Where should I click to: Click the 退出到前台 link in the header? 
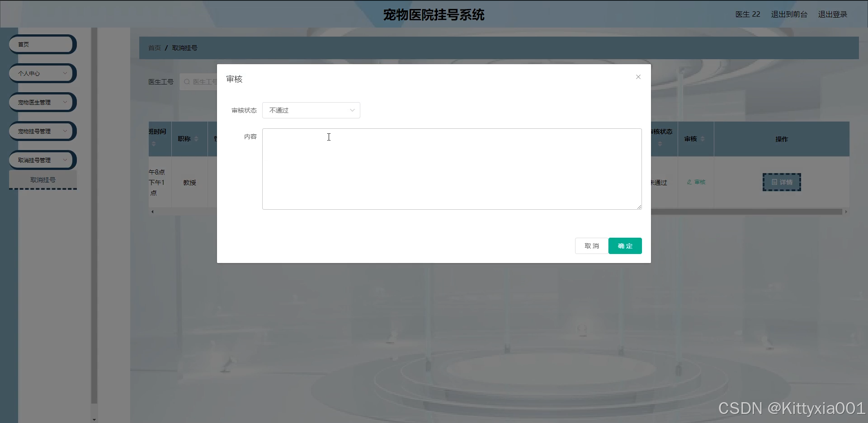pos(789,14)
